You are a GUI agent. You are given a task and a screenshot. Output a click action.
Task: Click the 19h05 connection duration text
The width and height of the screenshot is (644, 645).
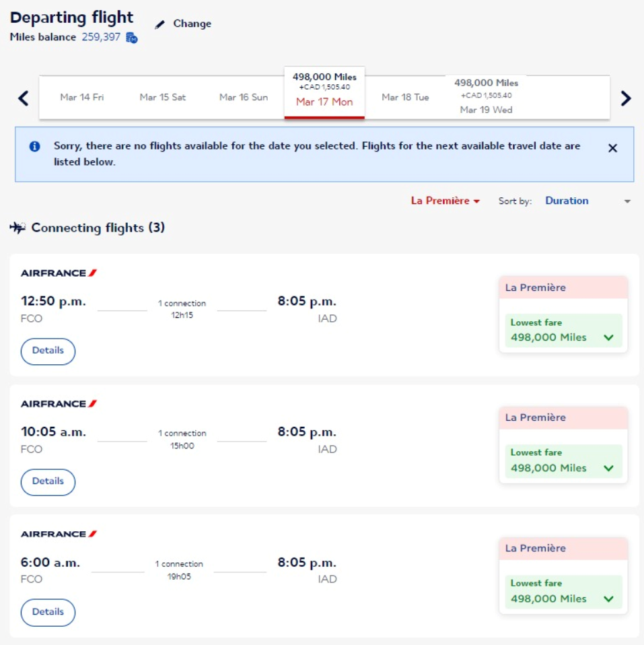tap(179, 577)
